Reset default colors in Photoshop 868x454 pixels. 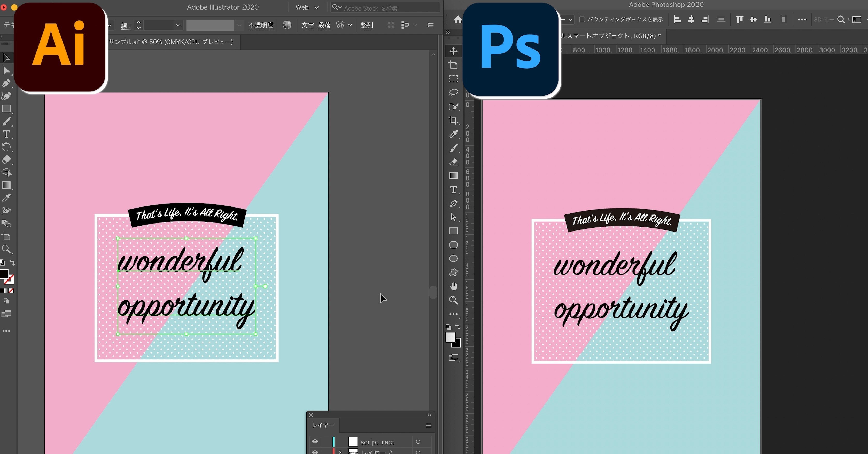tap(448, 327)
